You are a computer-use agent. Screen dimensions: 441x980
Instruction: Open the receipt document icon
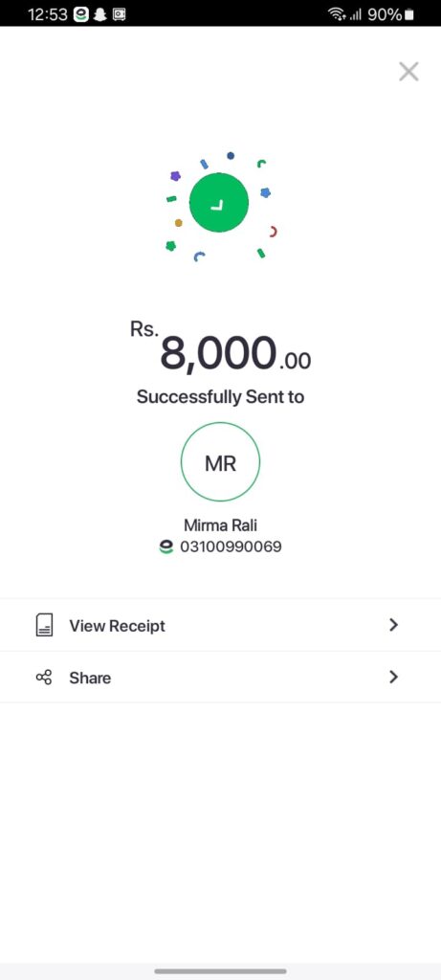click(44, 625)
